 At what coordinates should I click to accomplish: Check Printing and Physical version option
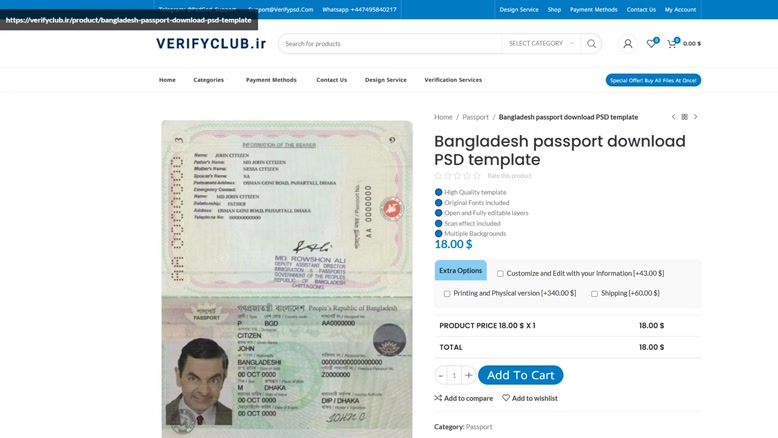(447, 294)
